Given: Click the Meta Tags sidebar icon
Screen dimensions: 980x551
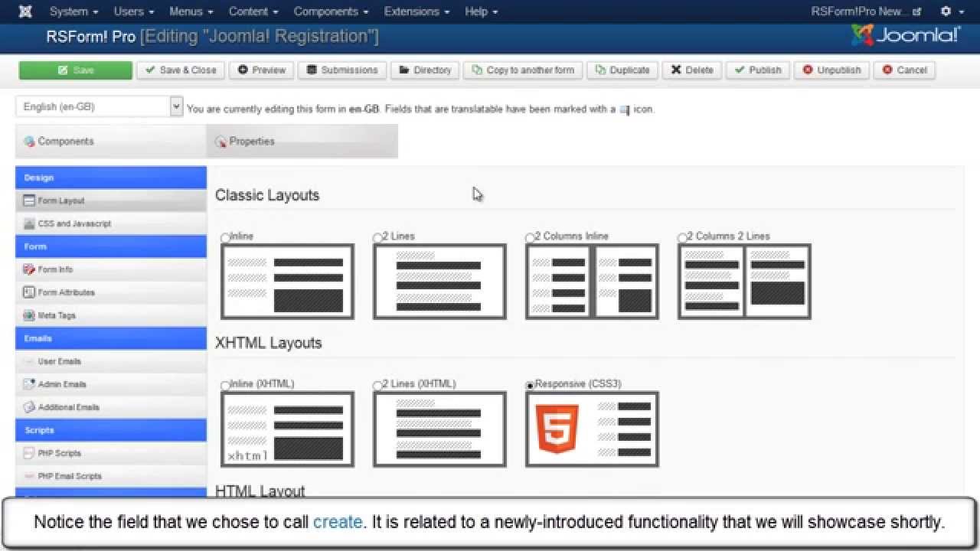Looking at the screenshot, I should click(29, 315).
